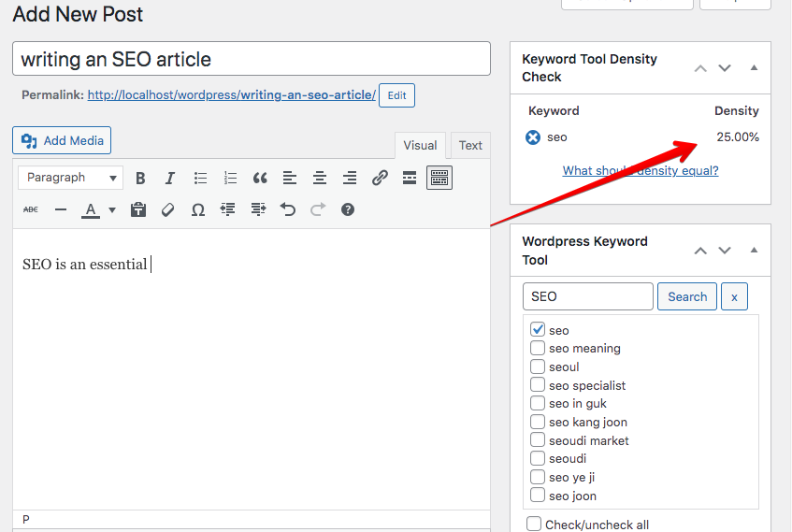Collapse the Keyword Tool Density Check panel
Screen dimensions: 792x532
[754, 68]
